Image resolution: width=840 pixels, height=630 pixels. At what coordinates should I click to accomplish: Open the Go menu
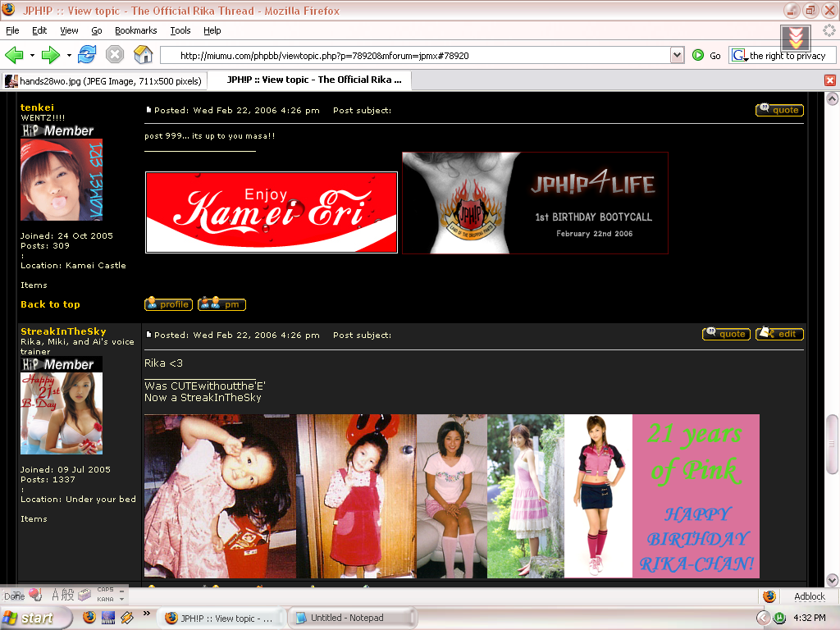97,30
